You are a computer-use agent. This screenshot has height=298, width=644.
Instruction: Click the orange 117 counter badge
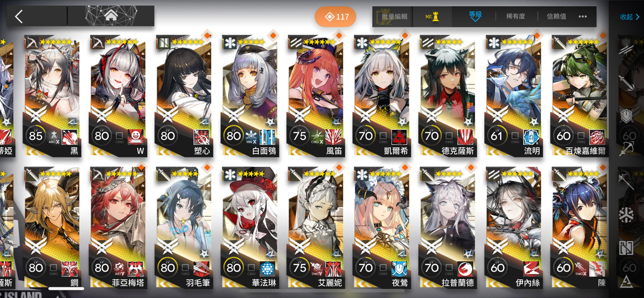tap(335, 17)
